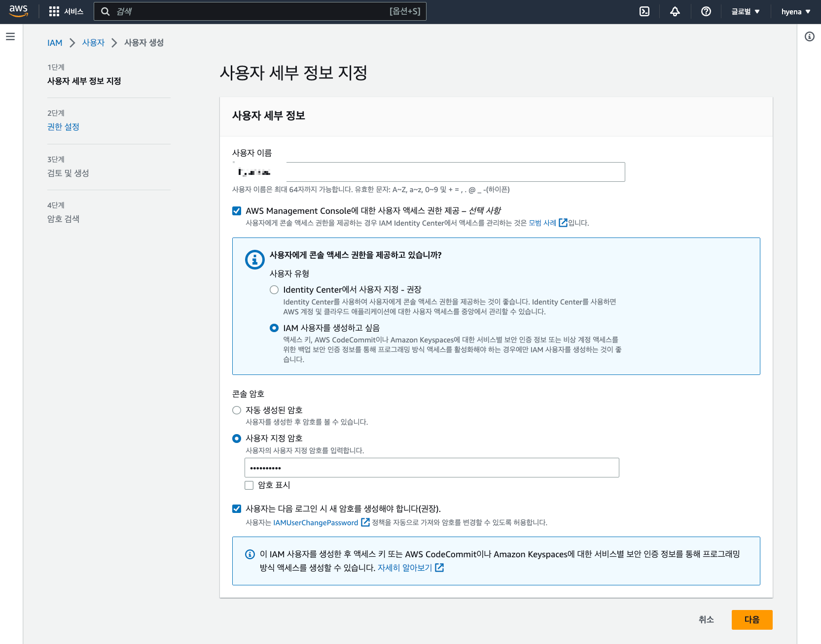Click the 콘솔 암호 label

point(249,394)
